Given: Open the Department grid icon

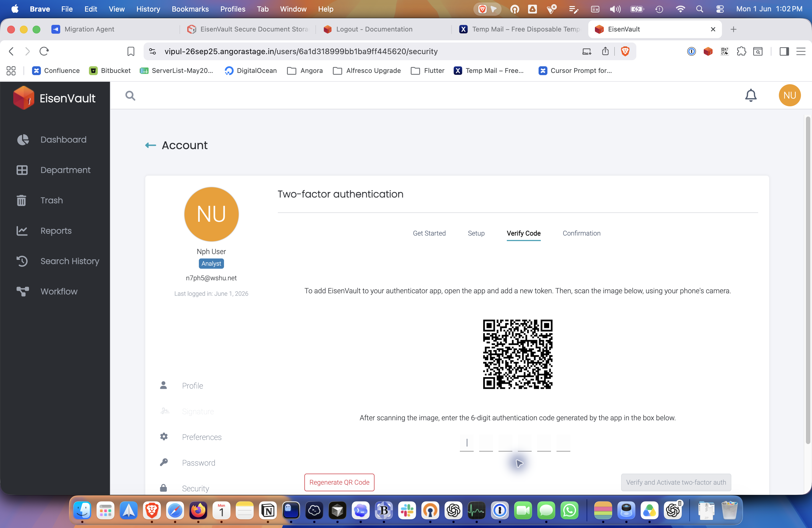Looking at the screenshot, I should (x=22, y=170).
